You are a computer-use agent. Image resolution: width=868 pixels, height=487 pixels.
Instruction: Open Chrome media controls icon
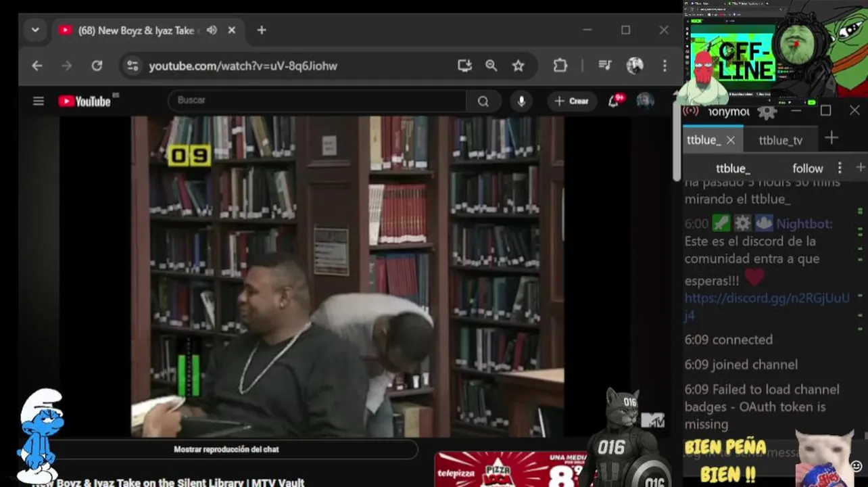(605, 66)
